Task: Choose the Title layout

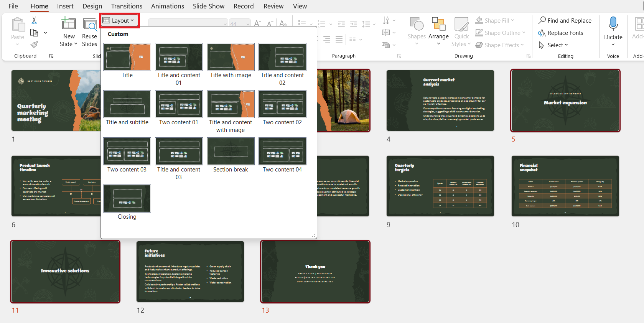Action: click(127, 61)
